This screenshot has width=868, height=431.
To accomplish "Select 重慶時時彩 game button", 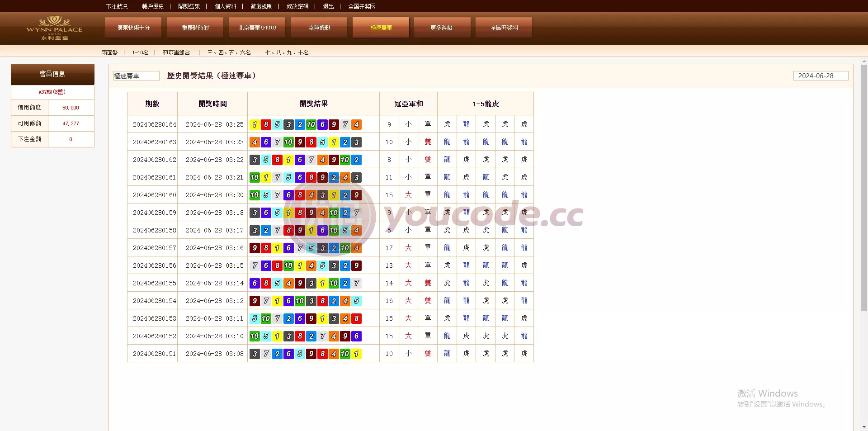I will click(x=195, y=28).
